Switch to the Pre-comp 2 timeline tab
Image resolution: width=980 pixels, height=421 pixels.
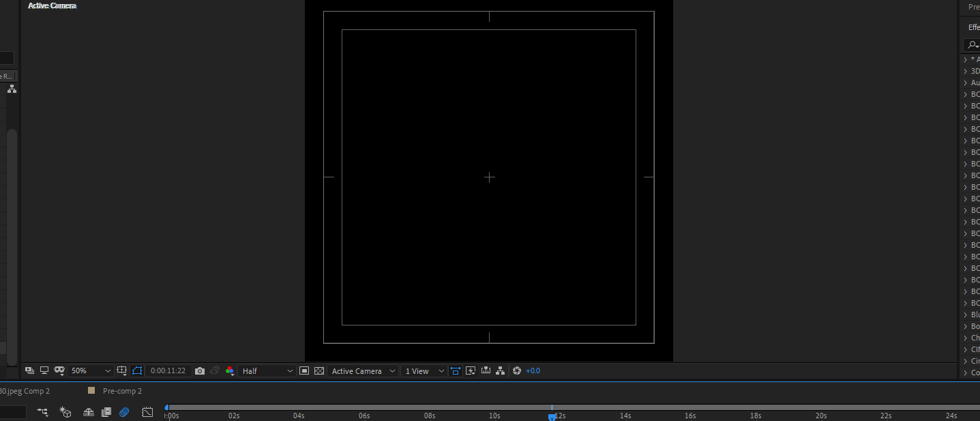coord(123,390)
